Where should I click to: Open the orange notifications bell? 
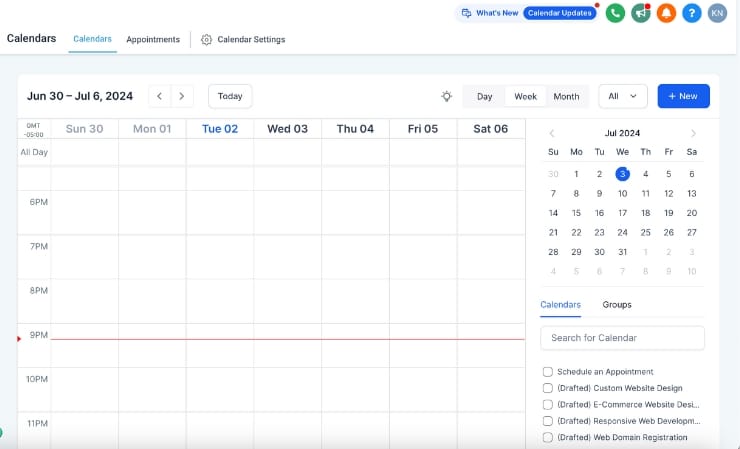pyautogui.click(x=666, y=13)
